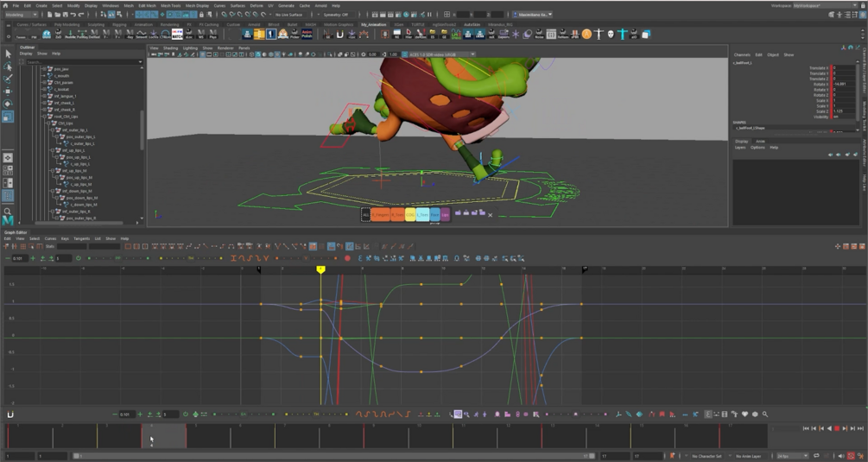The height and width of the screenshot is (462, 868).
Task: Activate the Lasso Select tool
Action: (x=8, y=66)
